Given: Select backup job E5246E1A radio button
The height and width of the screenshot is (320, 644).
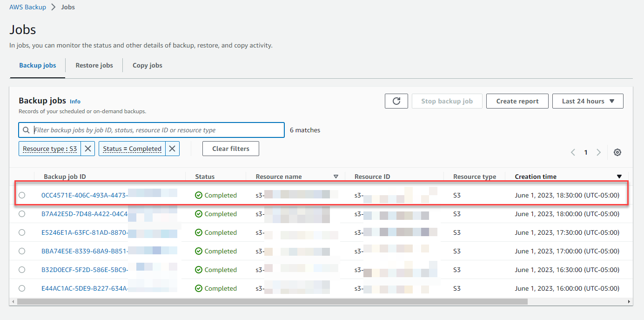Looking at the screenshot, I should 22,232.
